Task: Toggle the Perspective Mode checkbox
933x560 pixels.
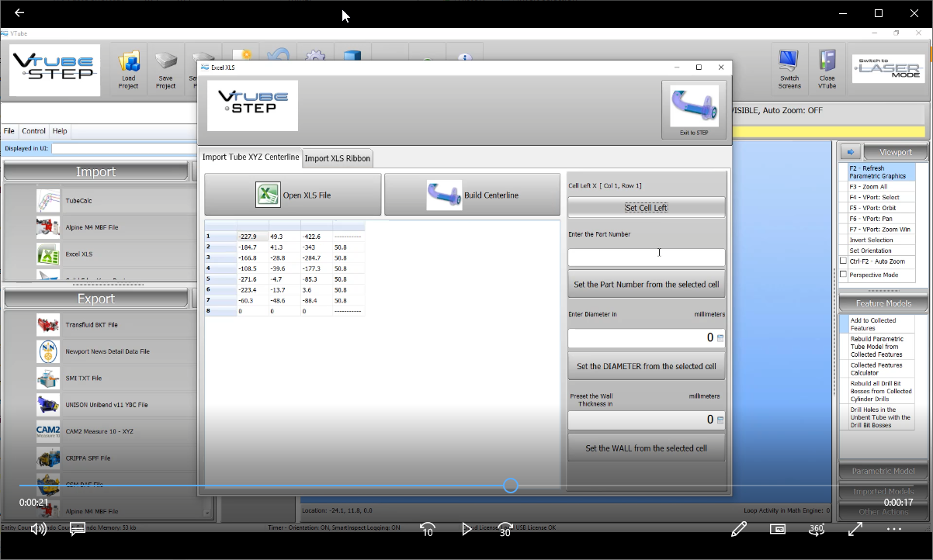Action: point(844,275)
